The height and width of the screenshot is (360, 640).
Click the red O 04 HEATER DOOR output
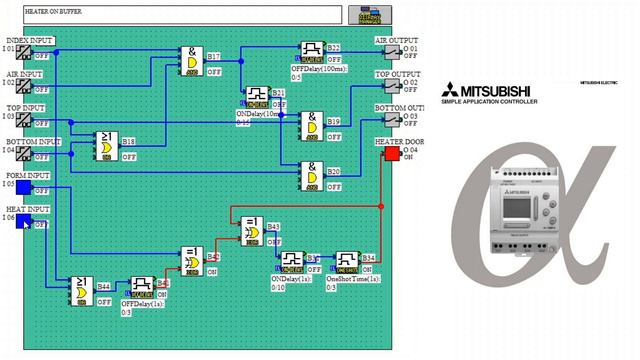pos(392,154)
